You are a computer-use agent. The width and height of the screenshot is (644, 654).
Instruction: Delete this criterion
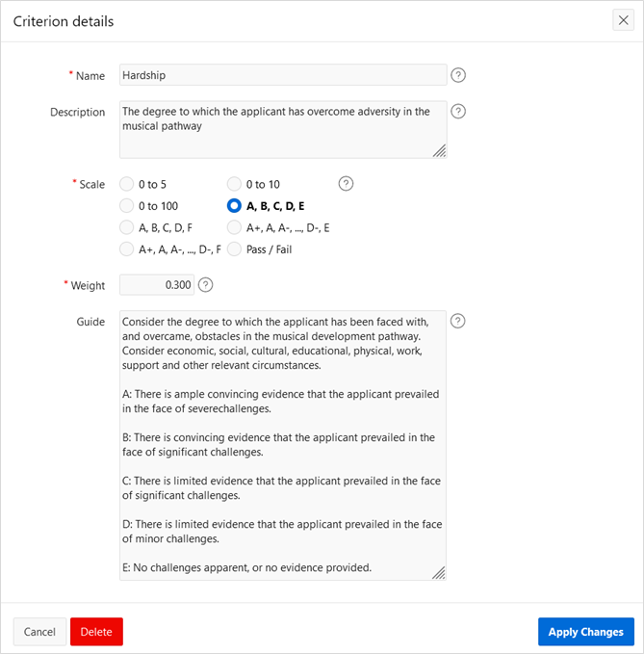coord(96,632)
